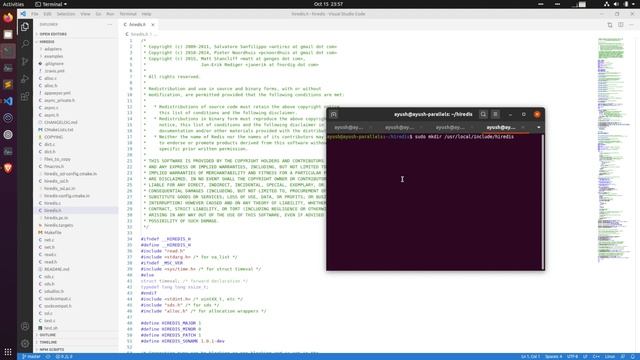
Task: Click the split editor icon
Action: [620, 24]
